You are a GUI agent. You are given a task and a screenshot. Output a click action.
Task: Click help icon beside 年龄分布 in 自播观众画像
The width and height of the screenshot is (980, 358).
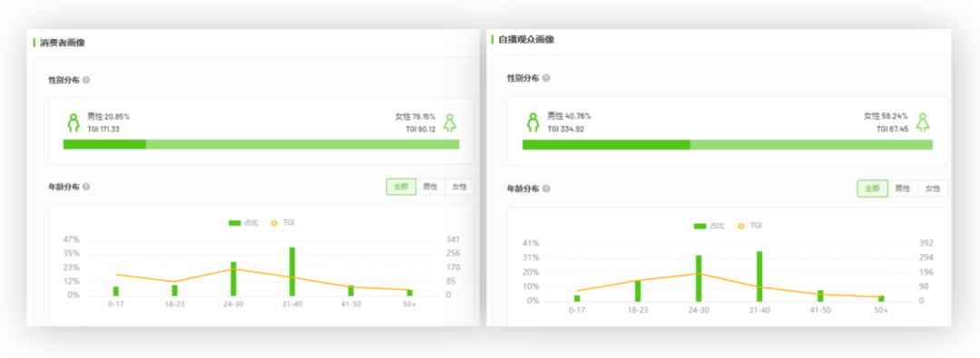(546, 188)
